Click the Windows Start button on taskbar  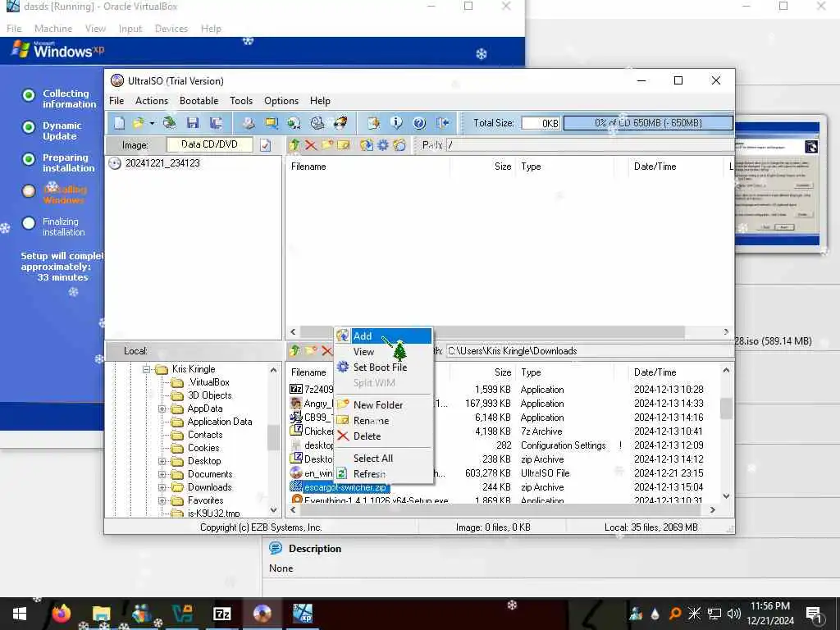coord(20,614)
